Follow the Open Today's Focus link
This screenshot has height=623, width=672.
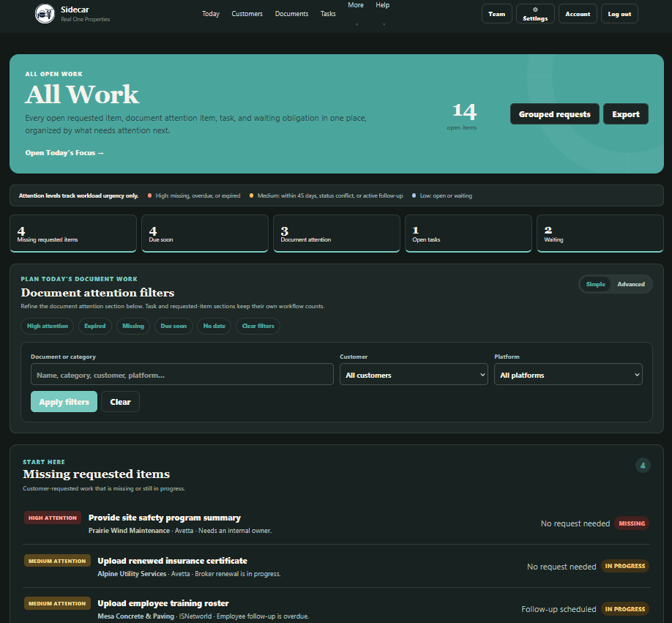click(x=64, y=152)
